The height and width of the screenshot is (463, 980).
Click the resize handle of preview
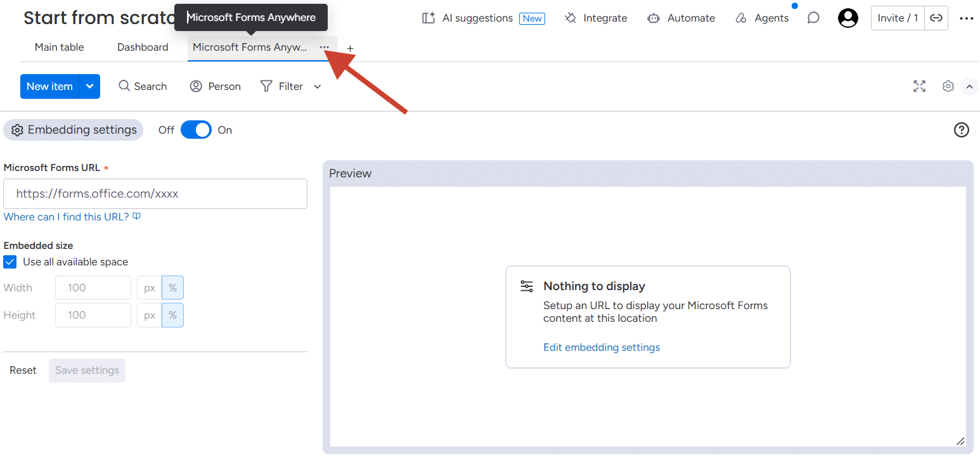click(960, 441)
